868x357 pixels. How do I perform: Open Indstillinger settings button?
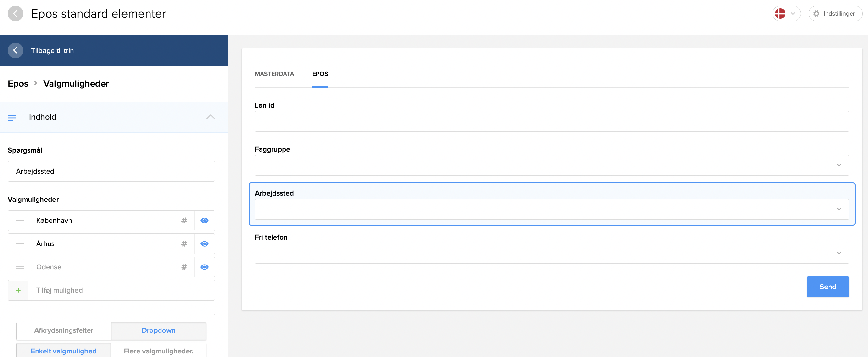pos(835,14)
